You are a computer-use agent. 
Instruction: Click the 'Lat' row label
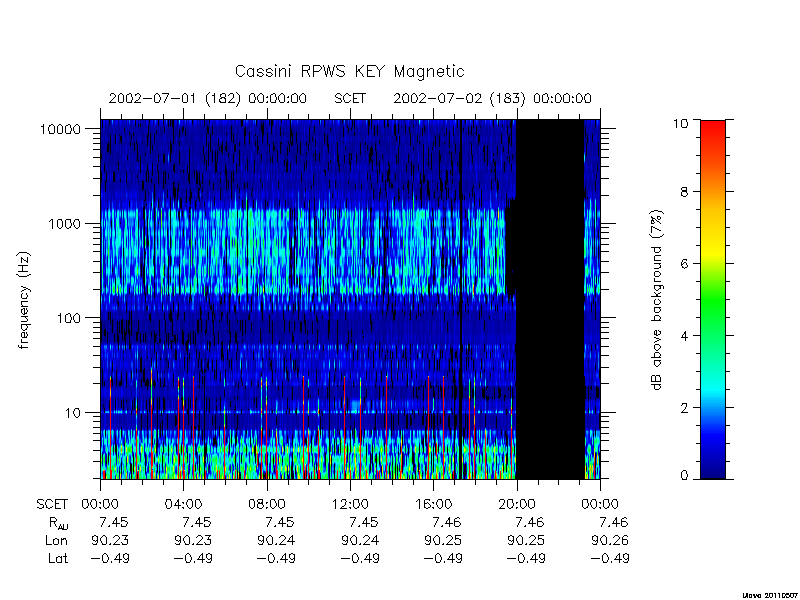(58, 558)
